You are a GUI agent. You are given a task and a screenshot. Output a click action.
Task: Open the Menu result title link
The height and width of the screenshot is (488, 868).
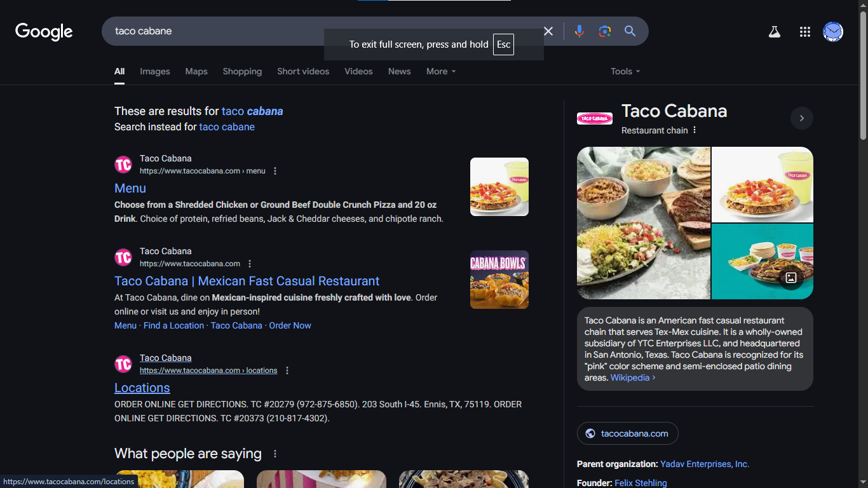[x=130, y=188]
